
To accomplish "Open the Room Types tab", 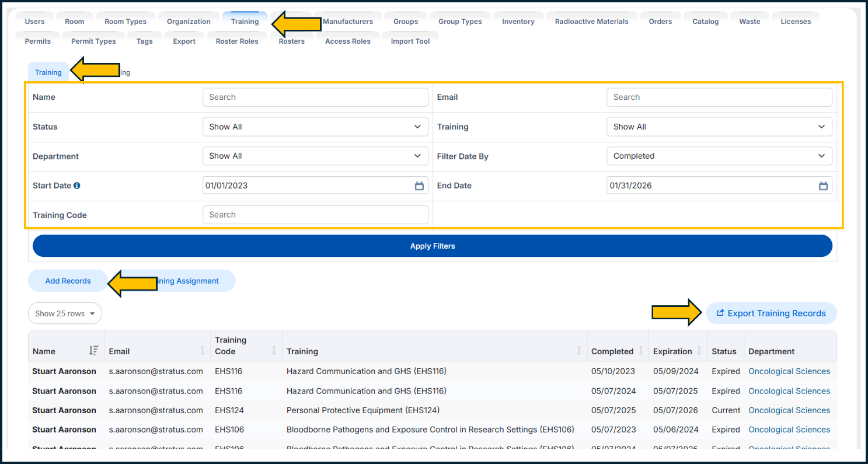I will coord(126,22).
